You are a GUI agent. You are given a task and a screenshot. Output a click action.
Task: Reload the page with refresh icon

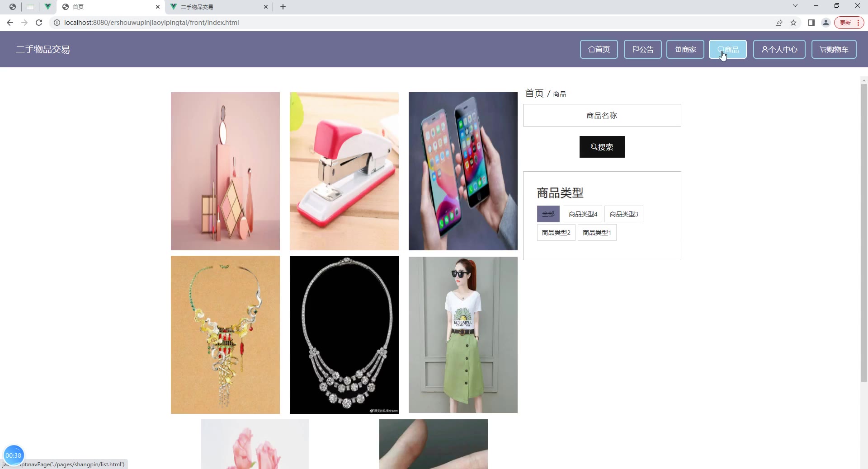pyautogui.click(x=39, y=23)
